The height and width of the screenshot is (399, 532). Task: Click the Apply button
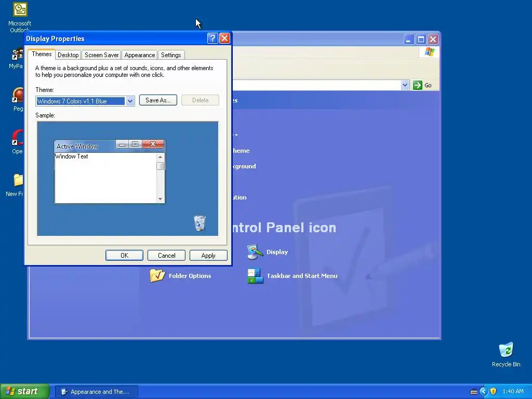coord(208,256)
